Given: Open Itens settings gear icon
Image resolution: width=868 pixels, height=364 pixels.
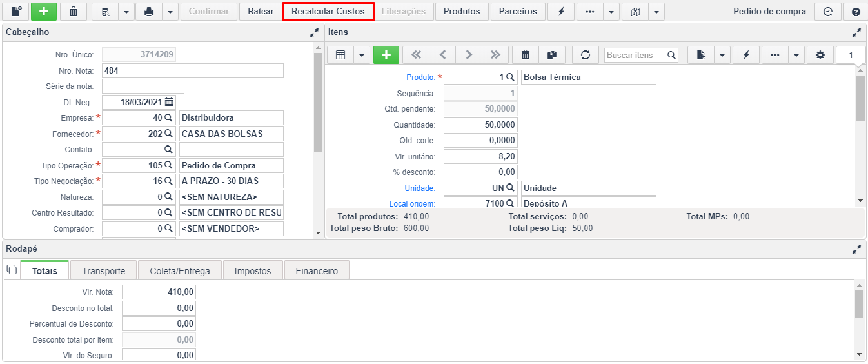Looking at the screenshot, I should coord(820,55).
